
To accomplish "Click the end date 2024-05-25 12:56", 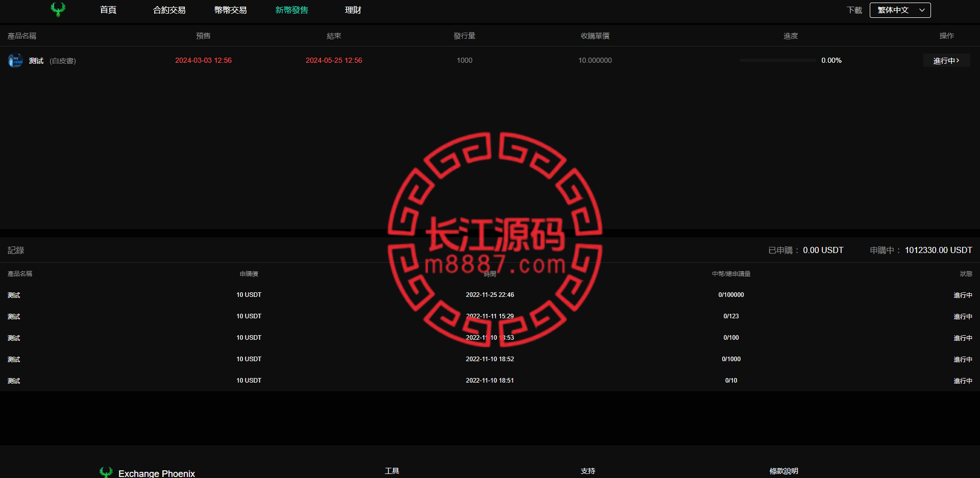I will tap(334, 60).
